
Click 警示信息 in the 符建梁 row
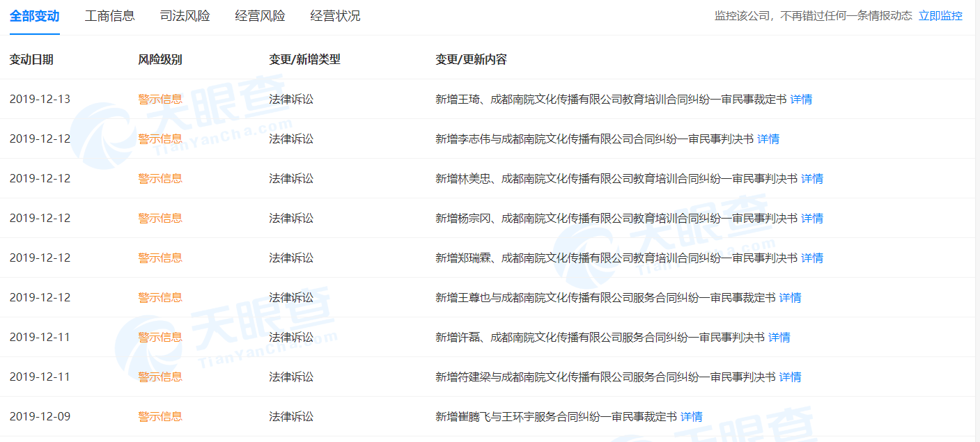(x=160, y=377)
